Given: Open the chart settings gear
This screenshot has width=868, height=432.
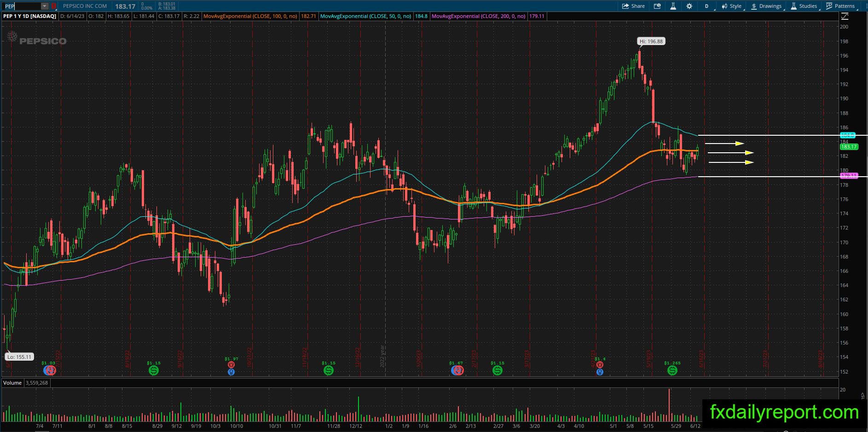Looking at the screenshot, I should click(x=689, y=6).
